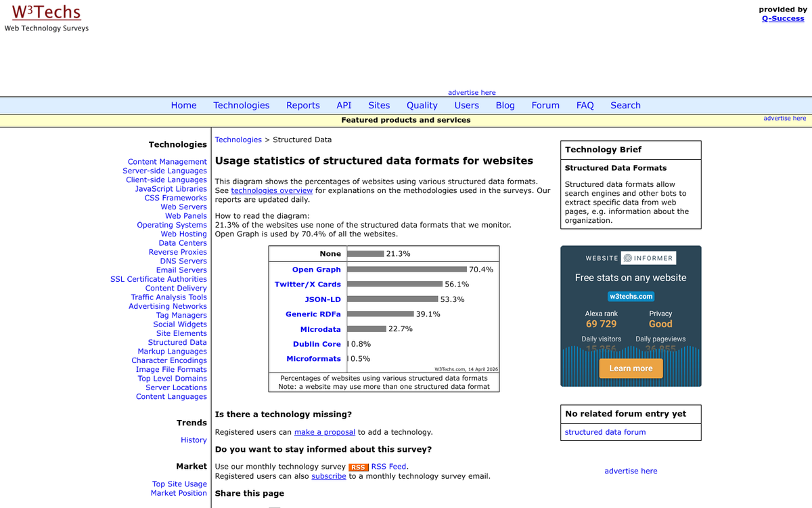This screenshot has height=508, width=812.
Task: Select Content Management in the Technologies sidebar
Action: click(x=167, y=161)
